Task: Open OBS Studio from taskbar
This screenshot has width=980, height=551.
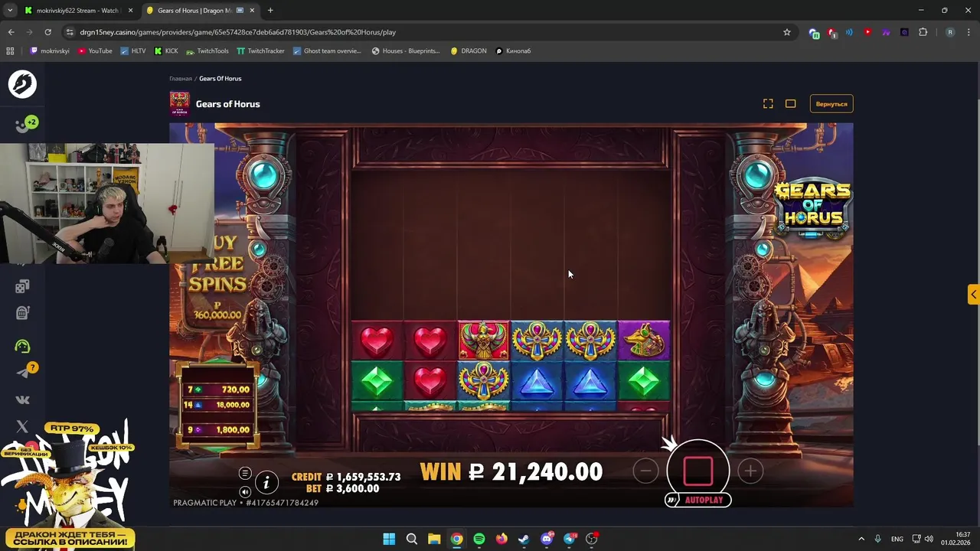Action: click(x=592, y=539)
